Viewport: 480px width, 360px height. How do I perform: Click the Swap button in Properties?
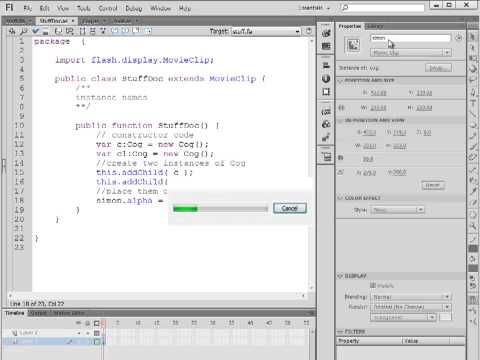click(x=438, y=68)
